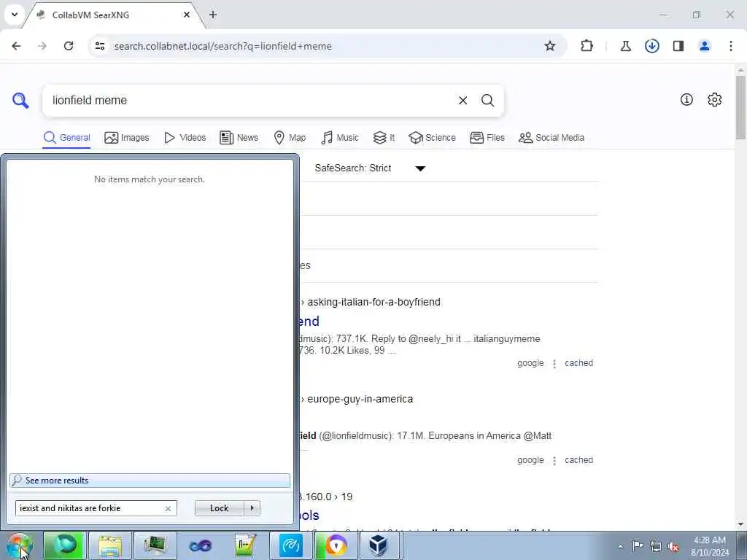This screenshot has width=747, height=560.
Task: Click the browser address bar URL
Action: 223,46
